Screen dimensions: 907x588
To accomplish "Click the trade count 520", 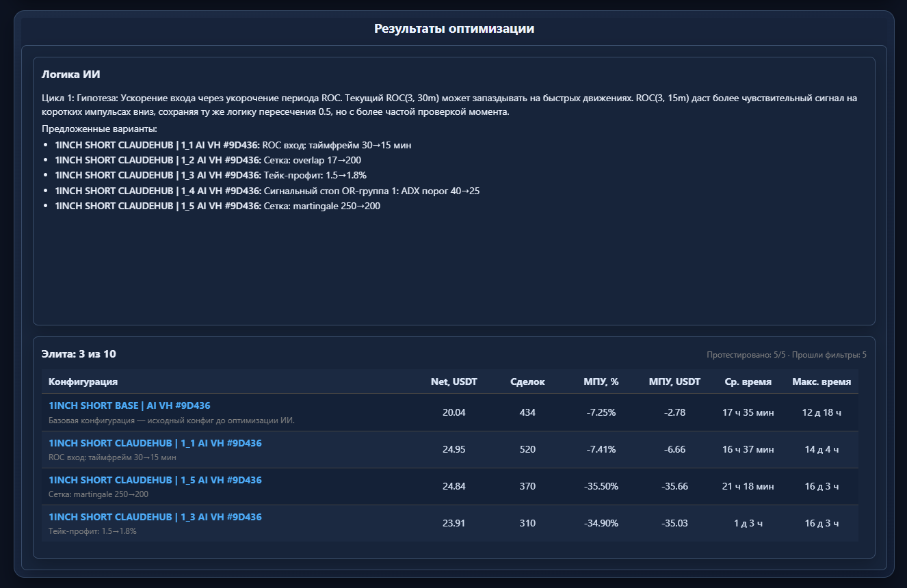I will click(527, 449).
